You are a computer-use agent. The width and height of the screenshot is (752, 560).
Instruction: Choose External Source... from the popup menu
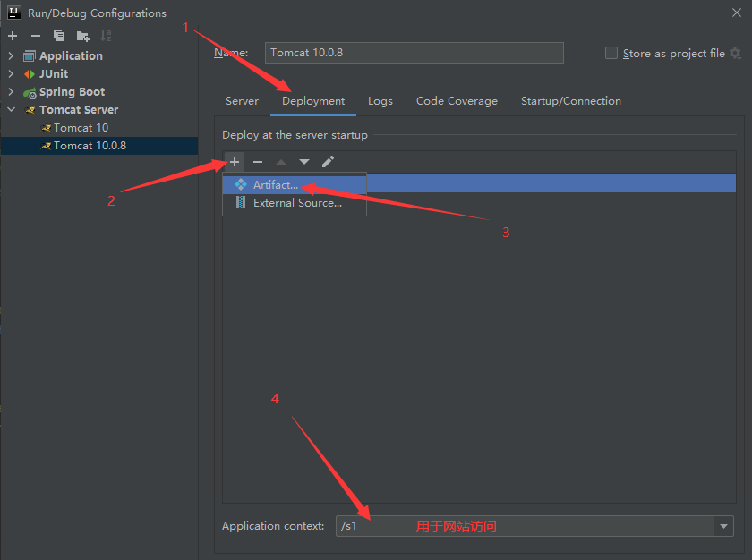point(295,203)
